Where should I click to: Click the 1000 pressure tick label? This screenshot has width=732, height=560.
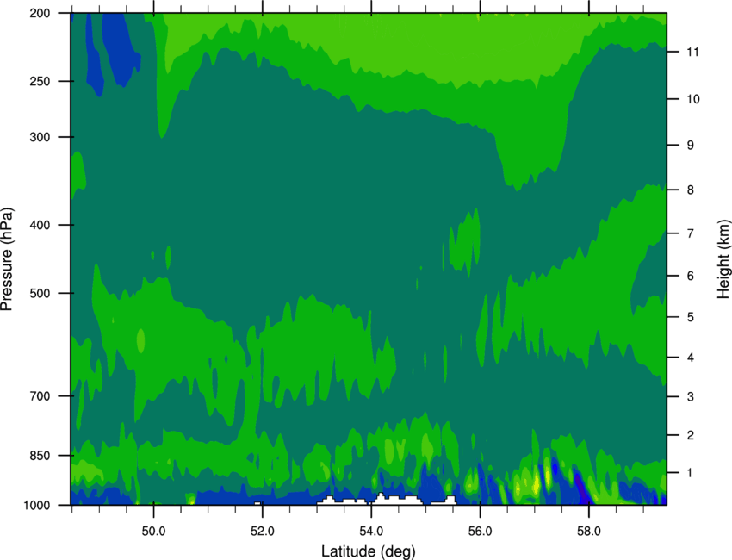point(37,506)
